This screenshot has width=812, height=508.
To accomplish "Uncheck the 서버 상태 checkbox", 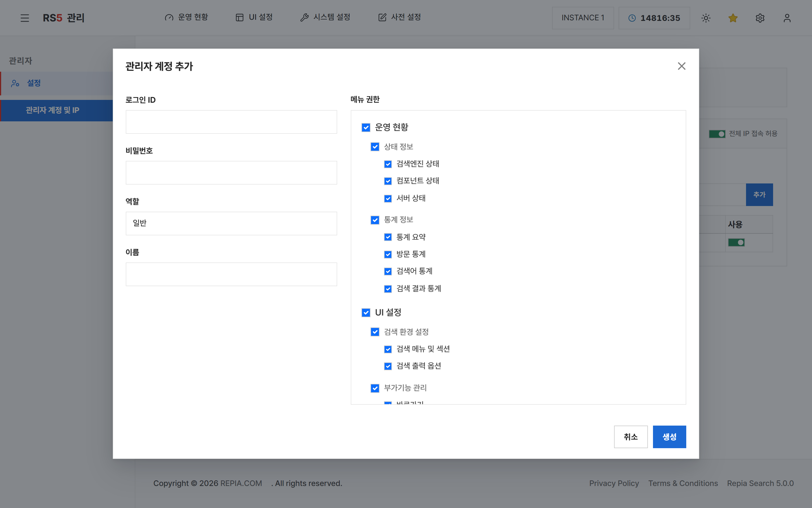I will [388, 199].
